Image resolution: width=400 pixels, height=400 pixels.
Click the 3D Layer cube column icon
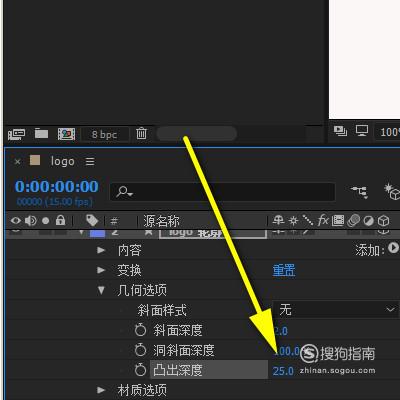[x=384, y=220]
